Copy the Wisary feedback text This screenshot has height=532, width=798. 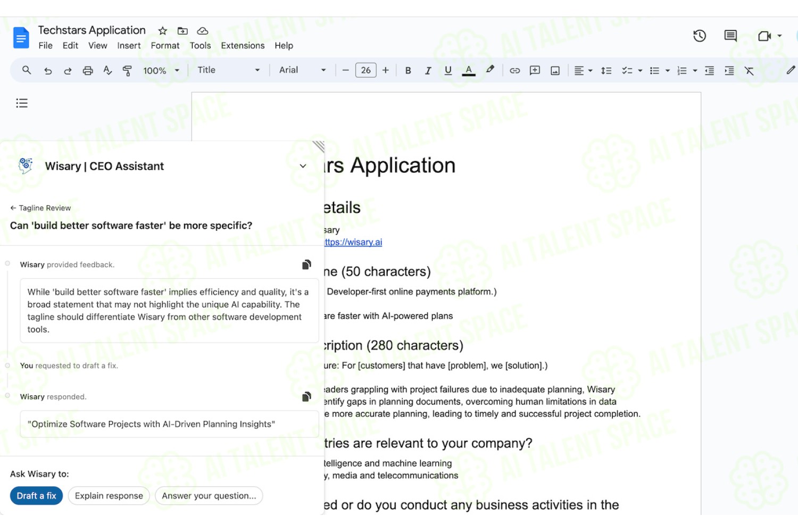306,264
